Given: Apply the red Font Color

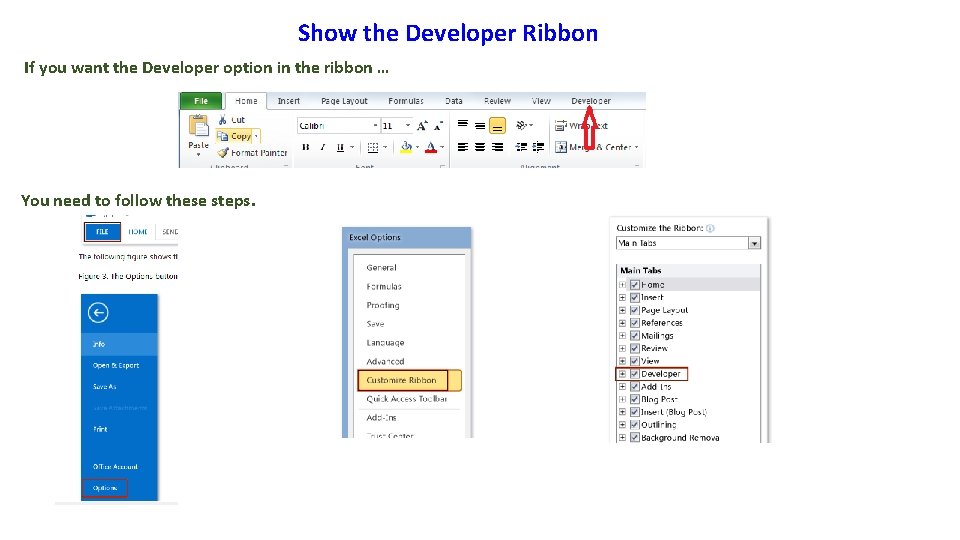Looking at the screenshot, I should pos(431,147).
